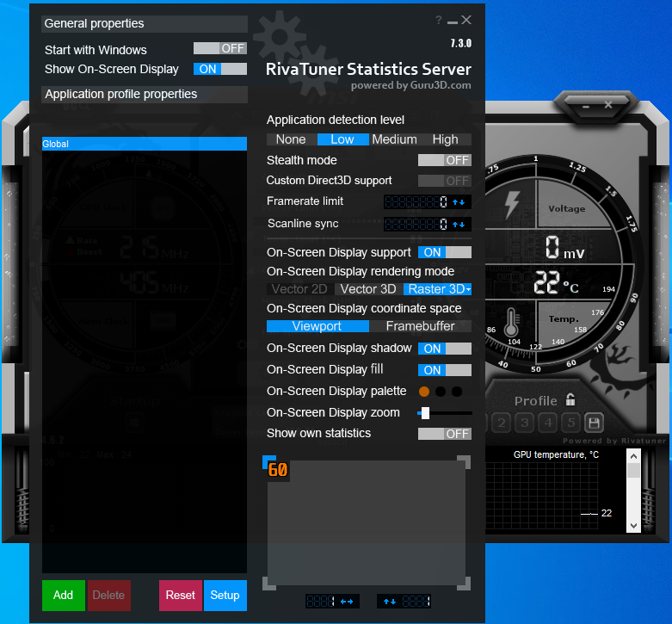
Task: Click the Scanline sync up-down arrows
Action: tap(459, 224)
